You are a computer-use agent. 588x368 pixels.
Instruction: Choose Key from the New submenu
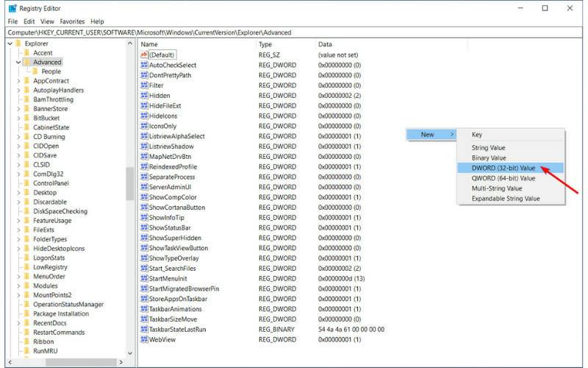(x=510, y=135)
